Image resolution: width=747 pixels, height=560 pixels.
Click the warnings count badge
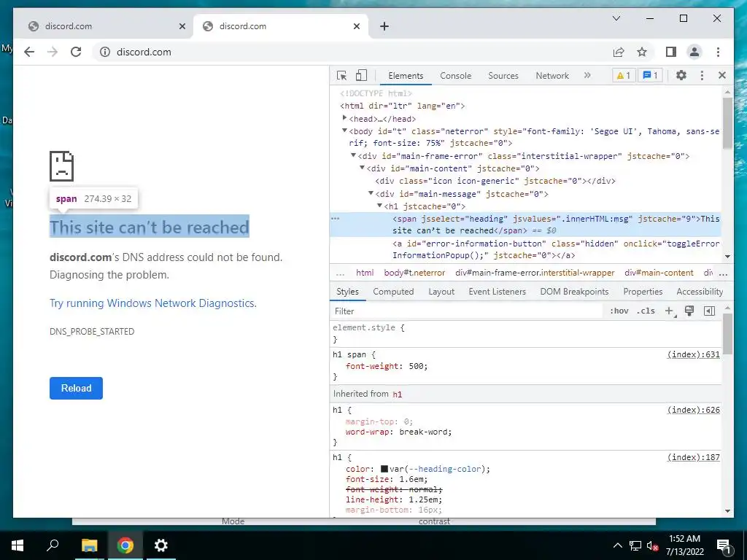coord(624,75)
